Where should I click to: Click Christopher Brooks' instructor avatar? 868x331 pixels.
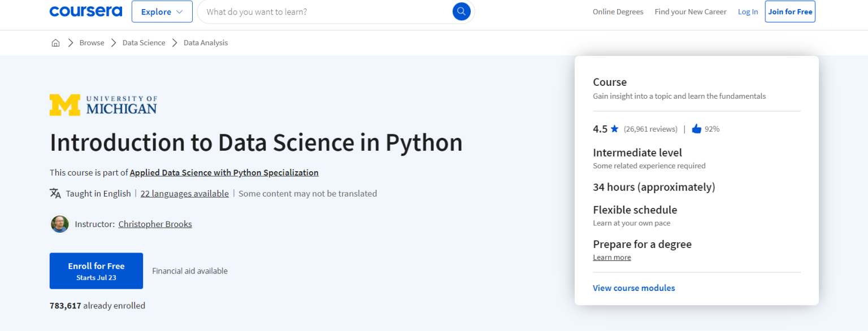tap(59, 224)
